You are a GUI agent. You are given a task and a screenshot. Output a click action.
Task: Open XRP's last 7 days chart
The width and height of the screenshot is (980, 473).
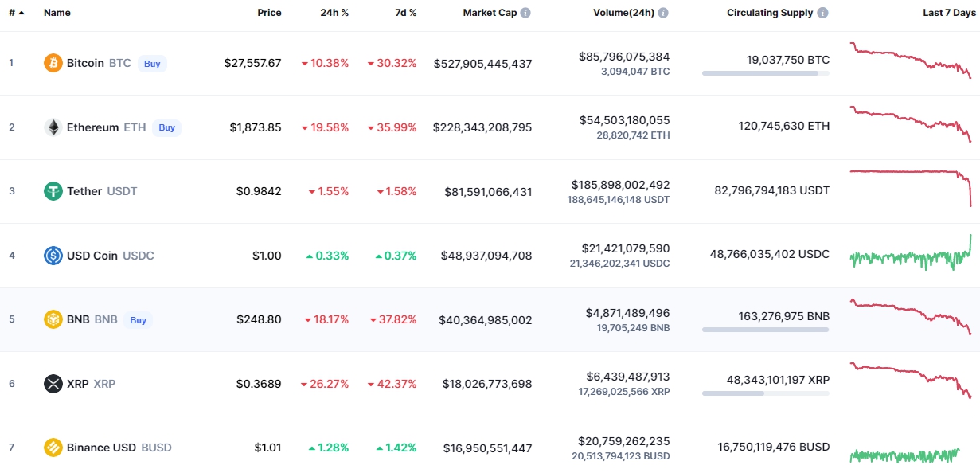pyautogui.click(x=911, y=381)
